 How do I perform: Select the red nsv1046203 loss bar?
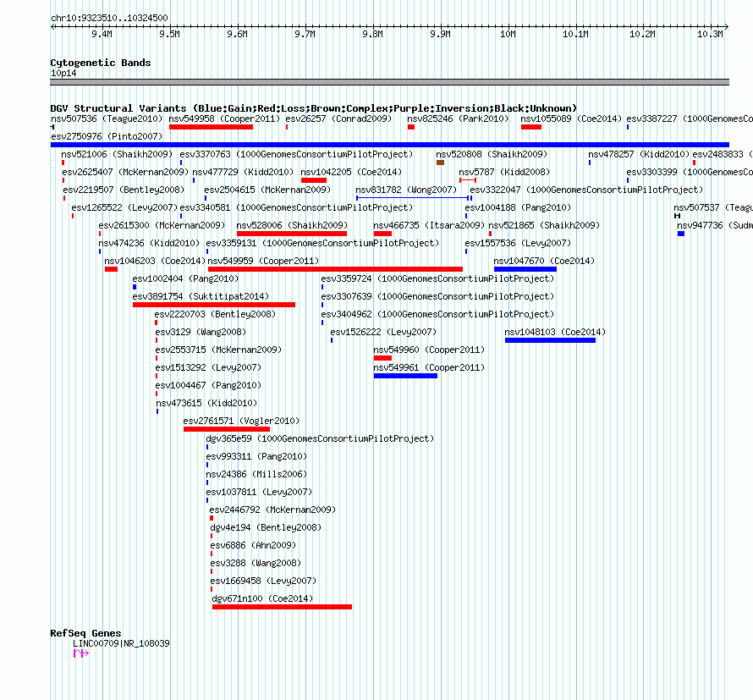click(111, 269)
